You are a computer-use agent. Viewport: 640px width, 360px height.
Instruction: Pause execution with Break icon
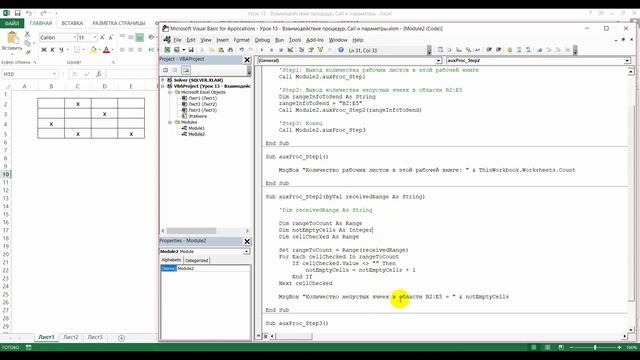(x=271, y=50)
